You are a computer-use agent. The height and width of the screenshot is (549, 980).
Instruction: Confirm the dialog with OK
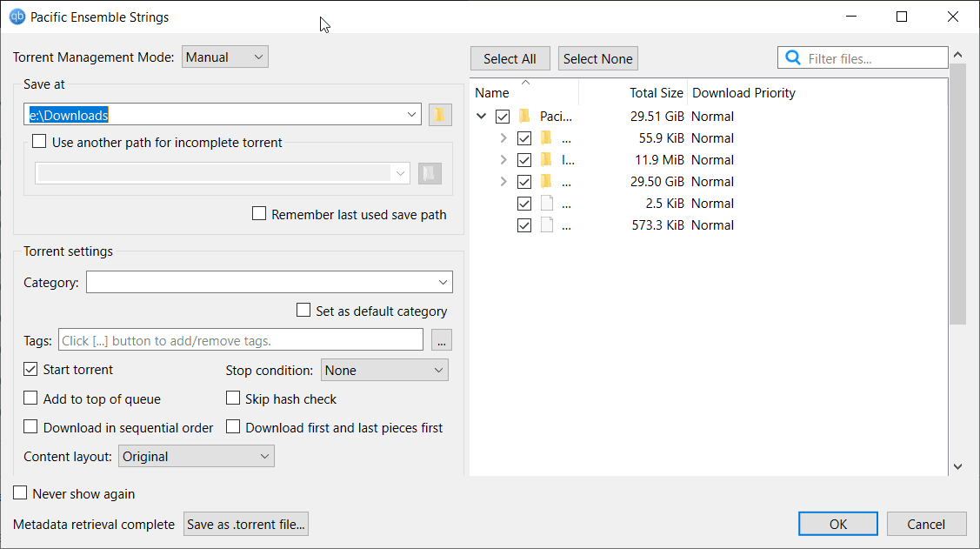click(838, 524)
